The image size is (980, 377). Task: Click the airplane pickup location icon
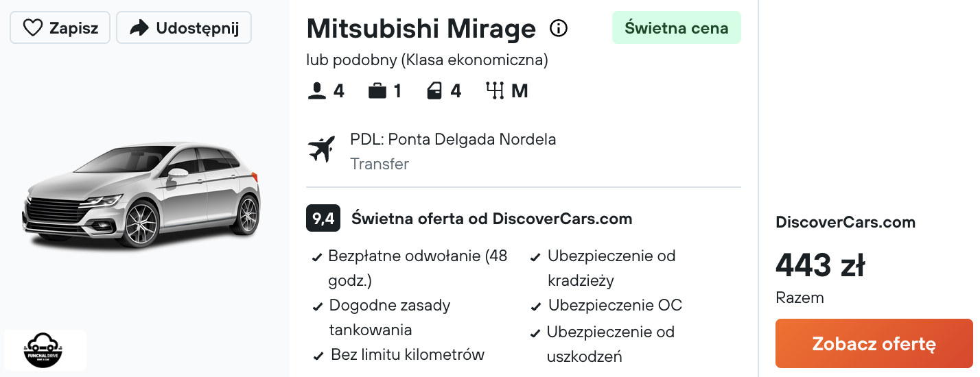tap(321, 149)
